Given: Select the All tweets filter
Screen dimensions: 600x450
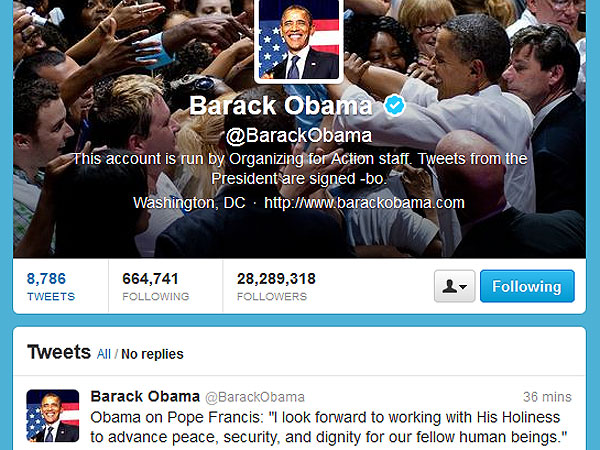Looking at the screenshot, I should [104, 354].
